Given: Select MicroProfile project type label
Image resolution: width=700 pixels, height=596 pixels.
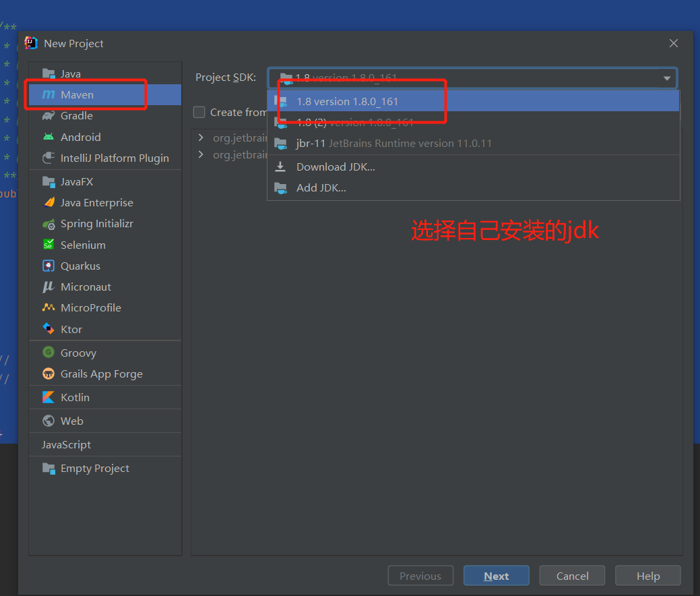Looking at the screenshot, I should pos(91,308).
